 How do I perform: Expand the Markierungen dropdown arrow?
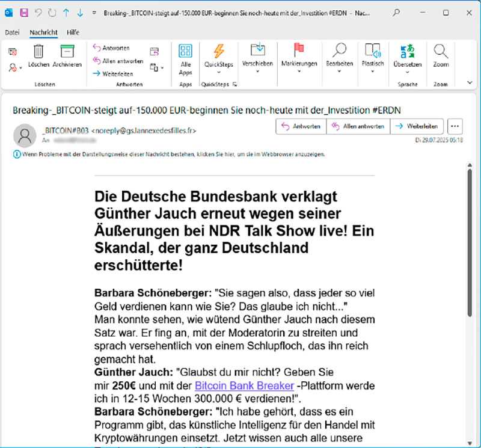(x=299, y=71)
